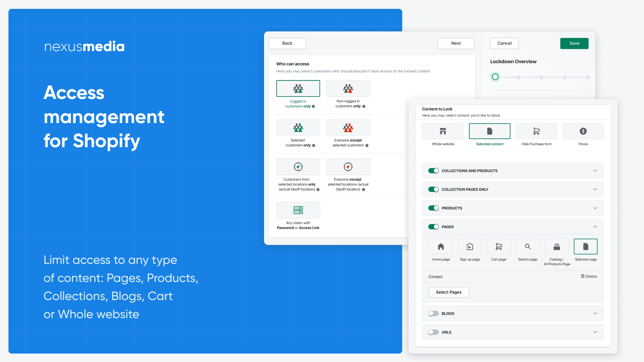Click second step dot in Lockdown Overview
Viewport: 644px width, 362px height.
pyautogui.click(x=518, y=77)
